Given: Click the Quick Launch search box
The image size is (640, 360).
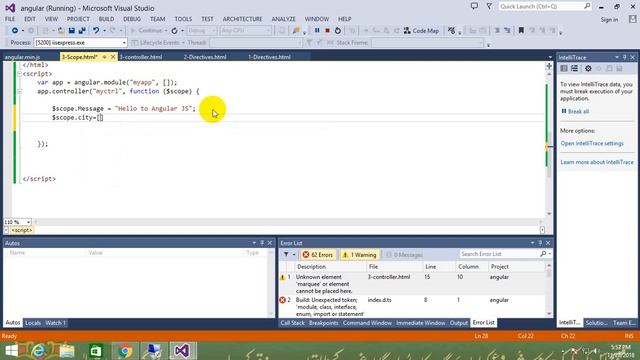Looking at the screenshot, I should click(x=544, y=6).
